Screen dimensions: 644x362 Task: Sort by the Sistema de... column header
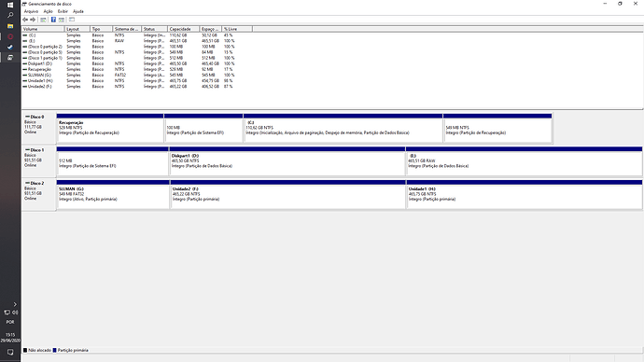pos(127,29)
